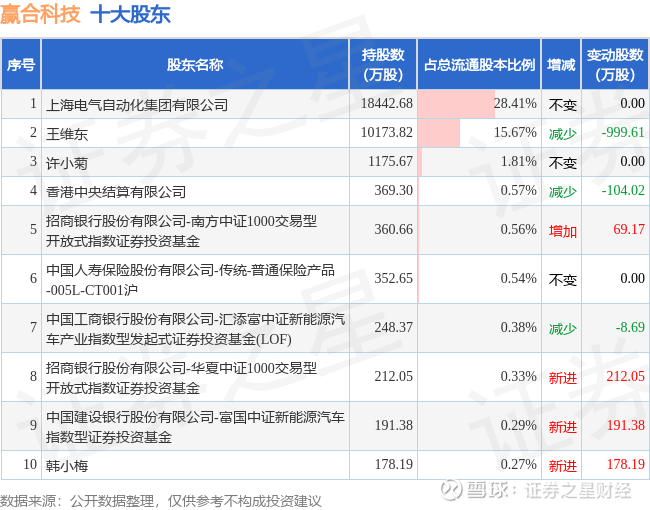Image resolution: width=650 pixels, height=510 pixels.
Task: Select the 股东名称 column header
Action: [195, 64]
